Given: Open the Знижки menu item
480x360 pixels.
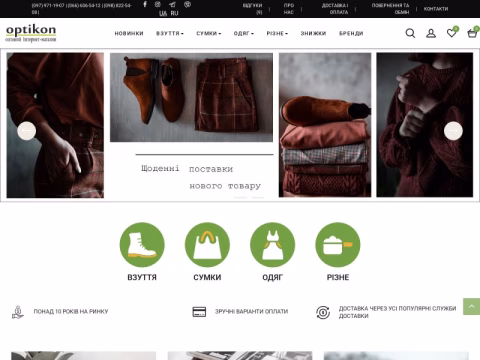Looking at the screenshot, I should click(x=313, y=33).
